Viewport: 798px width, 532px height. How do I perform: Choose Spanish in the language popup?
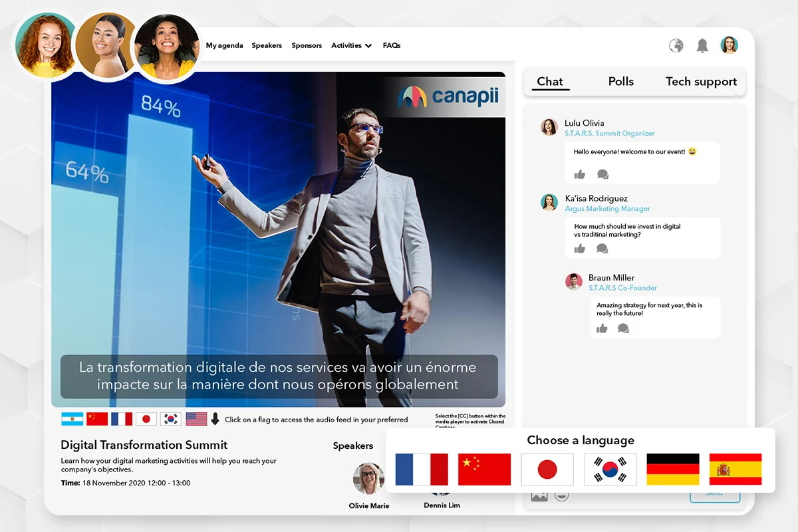coord(735,469)
